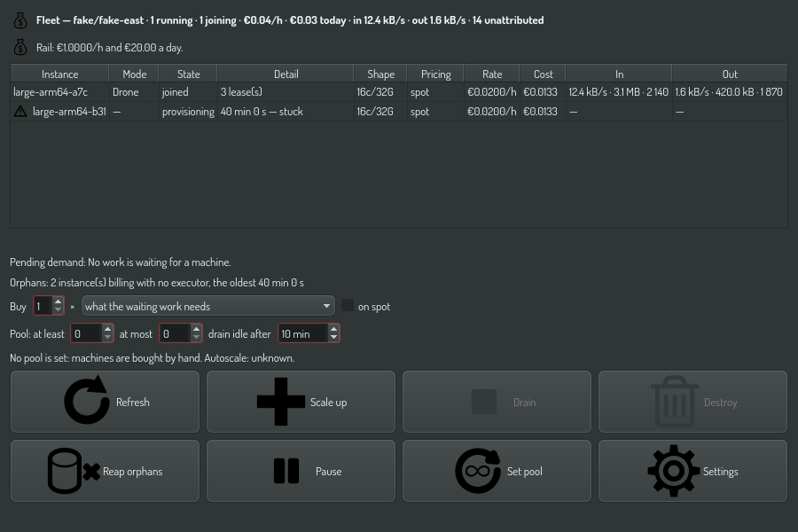Click the money bag icon beside Fleet header
Image resolution: width=798 pixels, height=532 pixels.
click(x=20, y=20)
